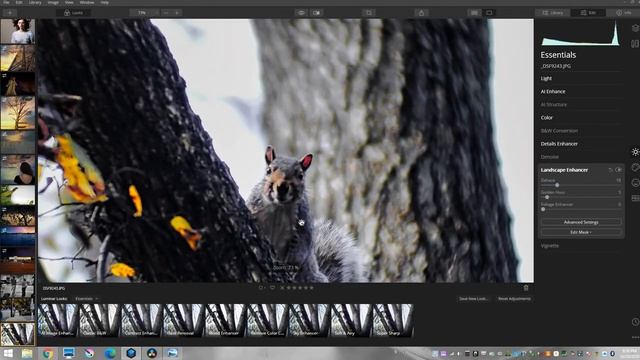Open the Canvas tools icon
The height and width of the screenshot is (360, 640).
click(635, 43)
